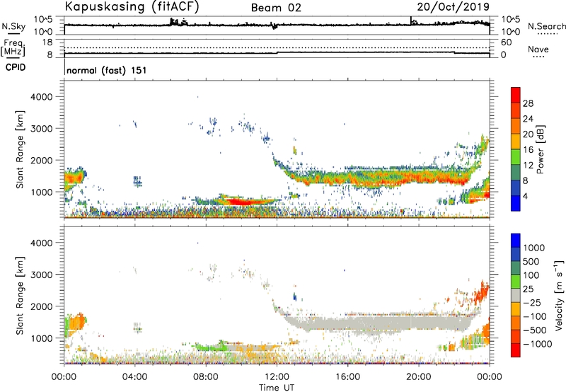
Task: Click the Time UT axis label
Action: (277, 388)
